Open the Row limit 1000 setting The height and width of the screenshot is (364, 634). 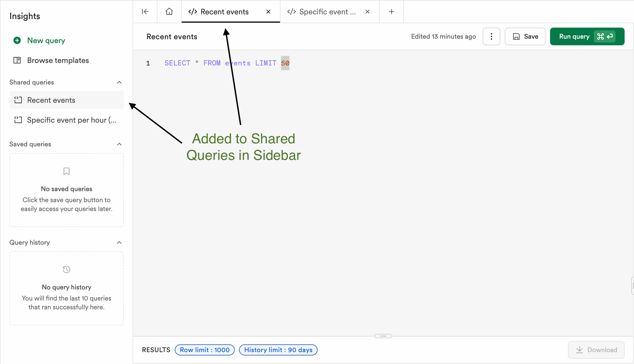[204, 350]
